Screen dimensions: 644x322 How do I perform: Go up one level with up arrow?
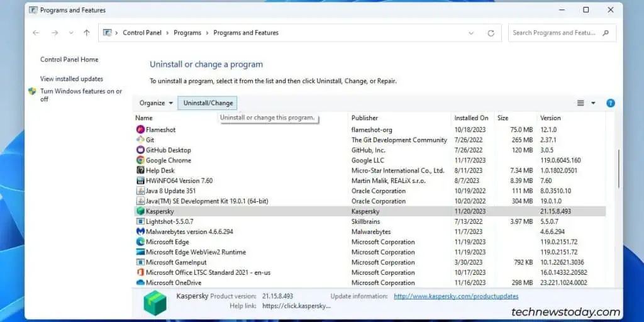(x=86, y=33)
